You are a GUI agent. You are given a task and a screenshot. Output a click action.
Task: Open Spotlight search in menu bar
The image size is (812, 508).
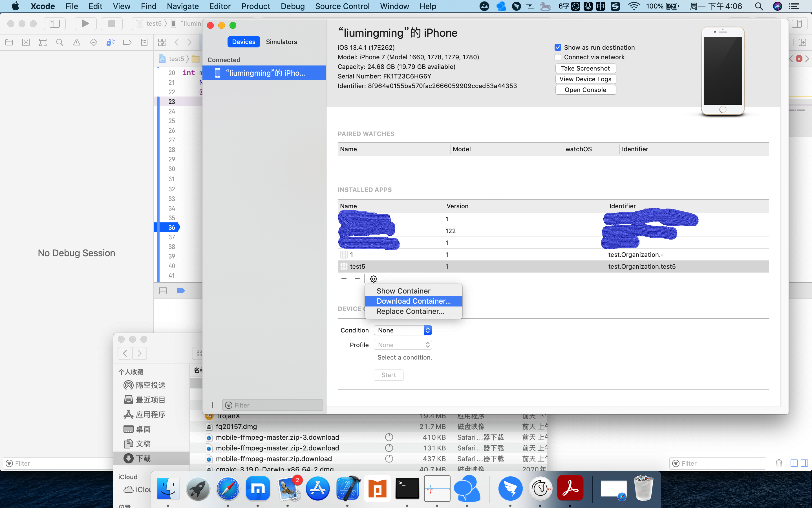click(759, 6)
